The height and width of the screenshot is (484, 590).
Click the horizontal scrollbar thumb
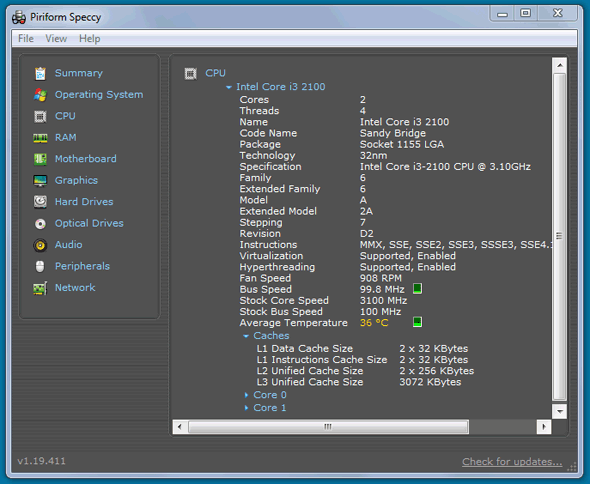click(328, 427)
